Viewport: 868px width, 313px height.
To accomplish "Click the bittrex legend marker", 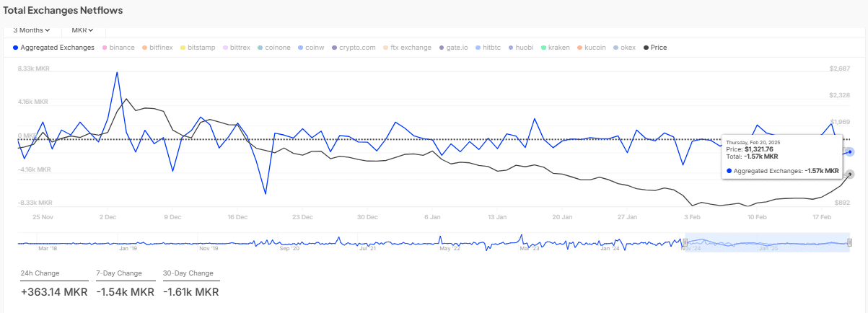I will click(x=225, y=48).
